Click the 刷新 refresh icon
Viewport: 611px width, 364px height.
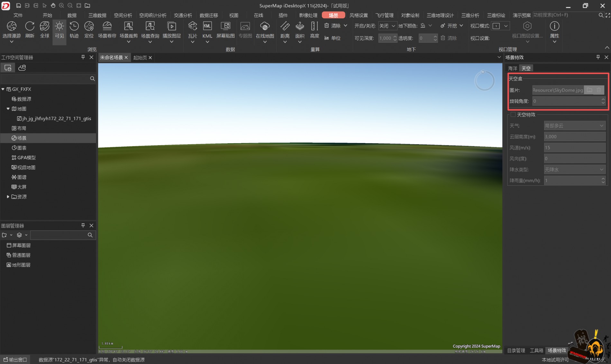[30, 27]
